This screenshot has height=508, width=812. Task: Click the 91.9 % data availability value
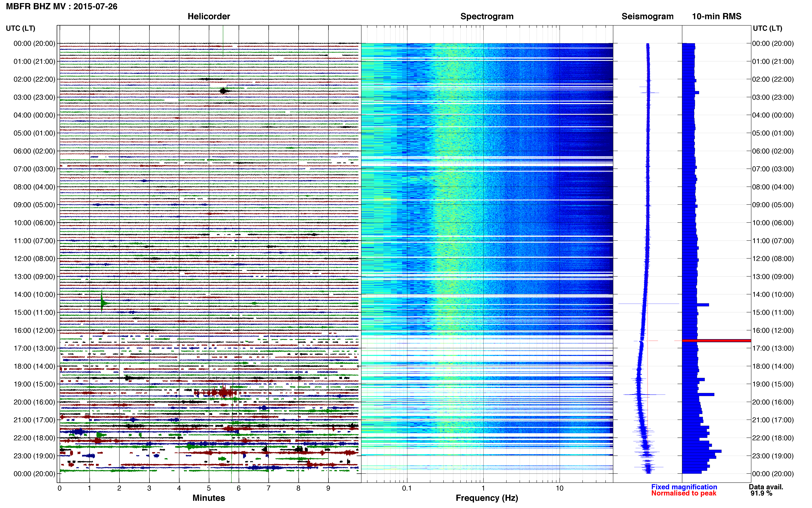pyautogui.click(x=761, y=493)
